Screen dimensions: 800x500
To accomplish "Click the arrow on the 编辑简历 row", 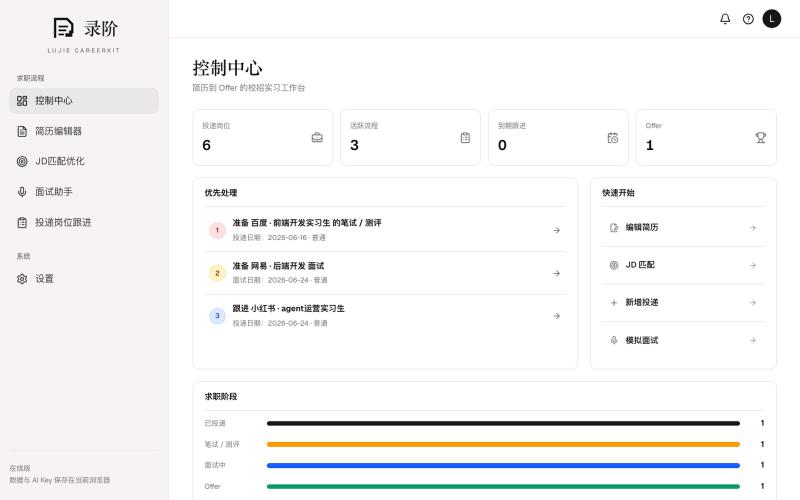I will click(x=753, y=228).
